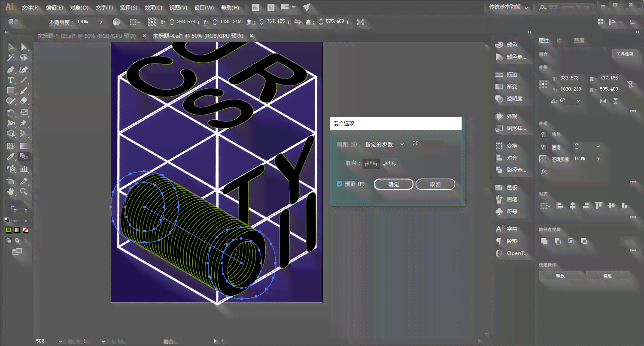Select the Paintbrush tool

pyautogui.click(x=24, y=91)
